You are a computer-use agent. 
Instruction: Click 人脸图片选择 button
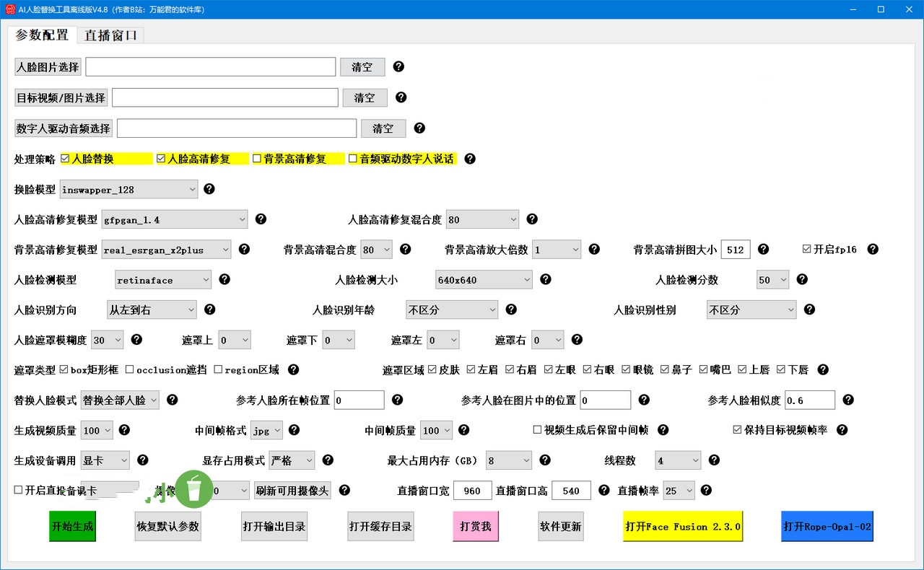(x=48, y=67)
